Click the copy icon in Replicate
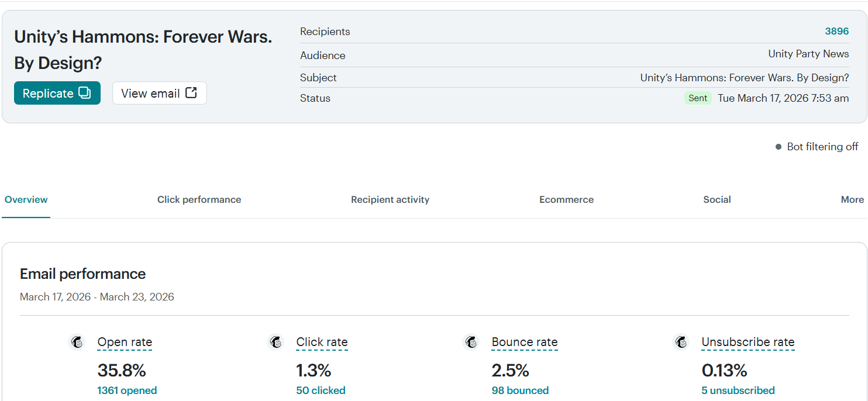 85,93
